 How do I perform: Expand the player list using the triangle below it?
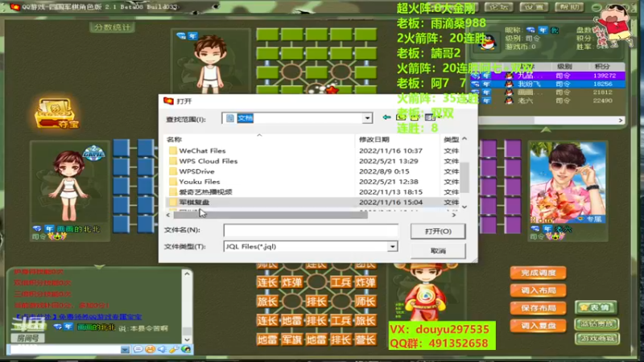click(546, 130)
